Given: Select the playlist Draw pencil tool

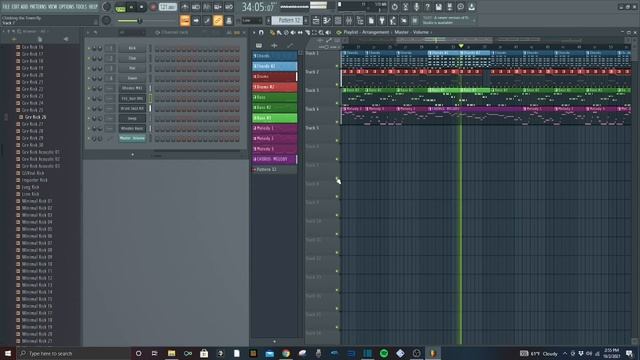Looking at the screenshot, I should coord(272,32).
